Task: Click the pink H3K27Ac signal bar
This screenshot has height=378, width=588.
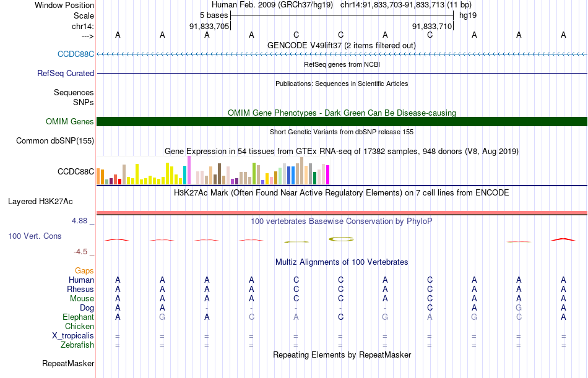Action: point(342,213)
